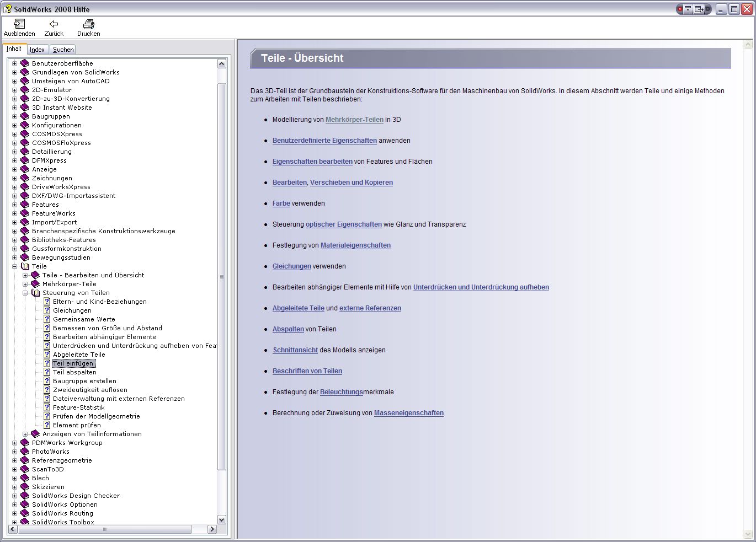Click the book icon next to Zeichnungen
756x542 pixels.
(x=25, y=178)
